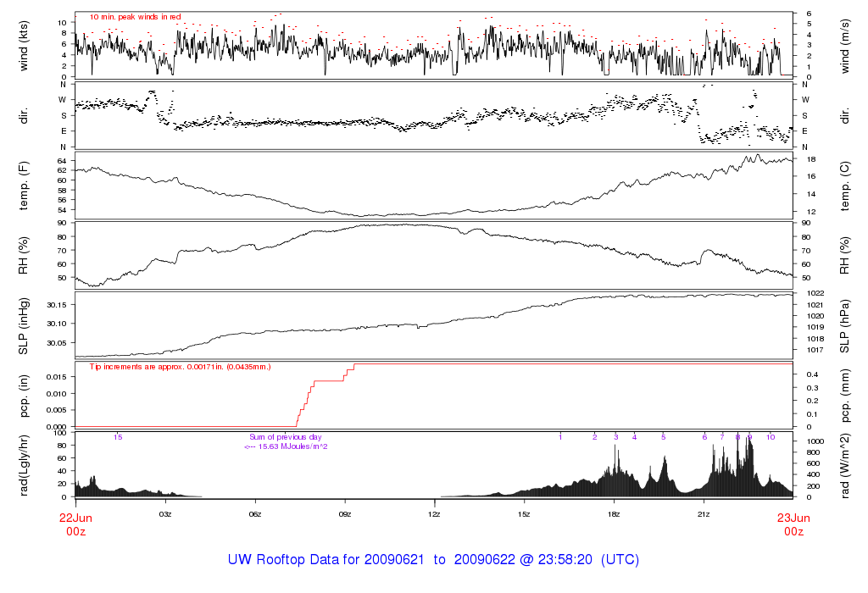Click the '30.15' pressure tick label

(57, 305)
